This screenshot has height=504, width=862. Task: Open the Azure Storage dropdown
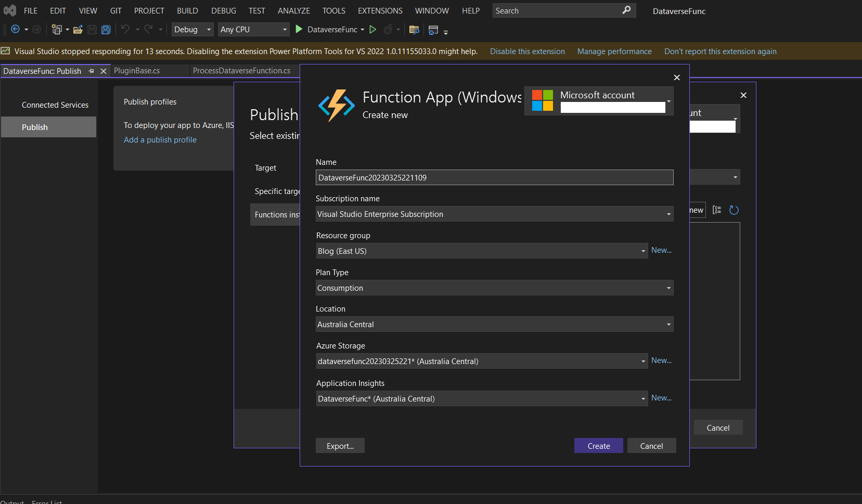point(482,361)
